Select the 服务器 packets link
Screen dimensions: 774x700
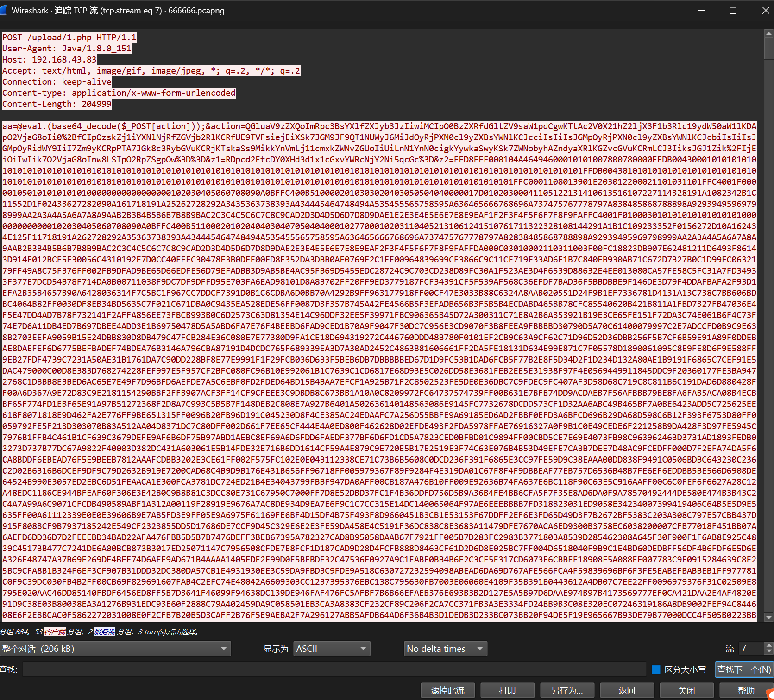104,631
